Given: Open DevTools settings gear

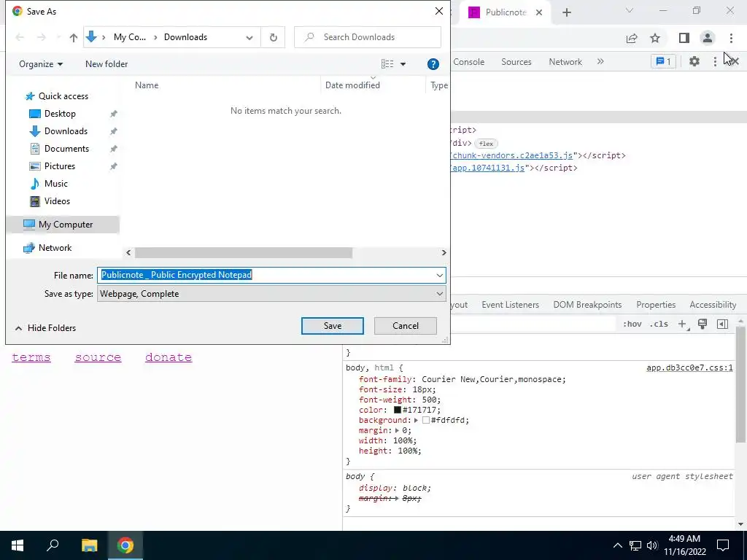Looking at the screenshot, I should click(694, 61).
